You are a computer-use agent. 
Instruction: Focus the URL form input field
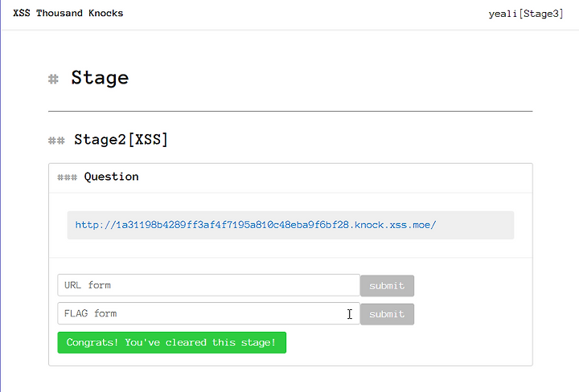pos(208,285)
